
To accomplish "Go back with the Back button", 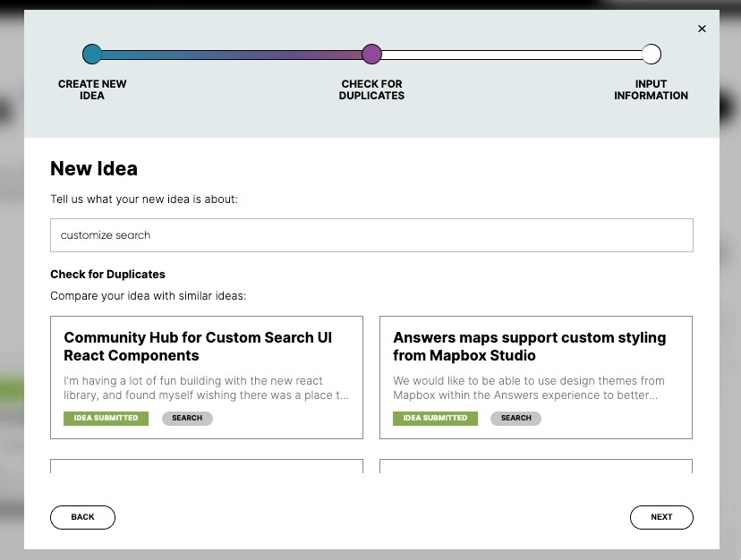I will pyautogui.click(x=82, y=517).
